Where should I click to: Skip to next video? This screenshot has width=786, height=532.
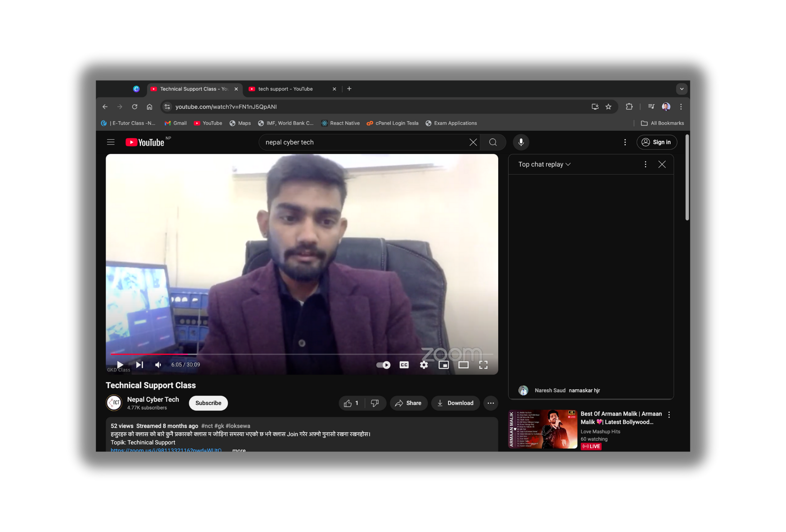pos(140,365)
